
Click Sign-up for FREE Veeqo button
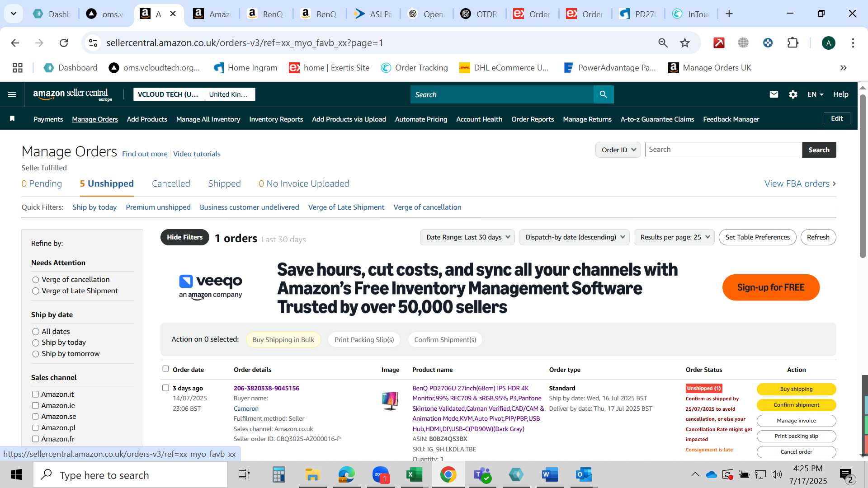coord(771,287)
